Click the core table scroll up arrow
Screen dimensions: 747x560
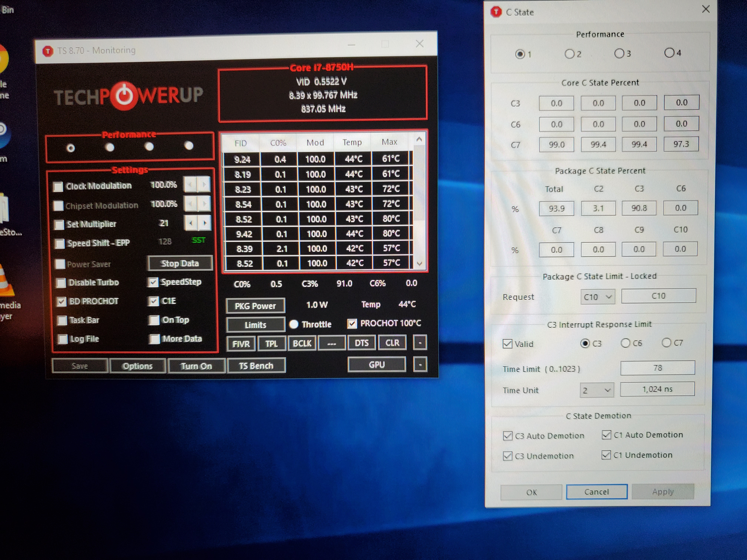[x=419, y=139]
